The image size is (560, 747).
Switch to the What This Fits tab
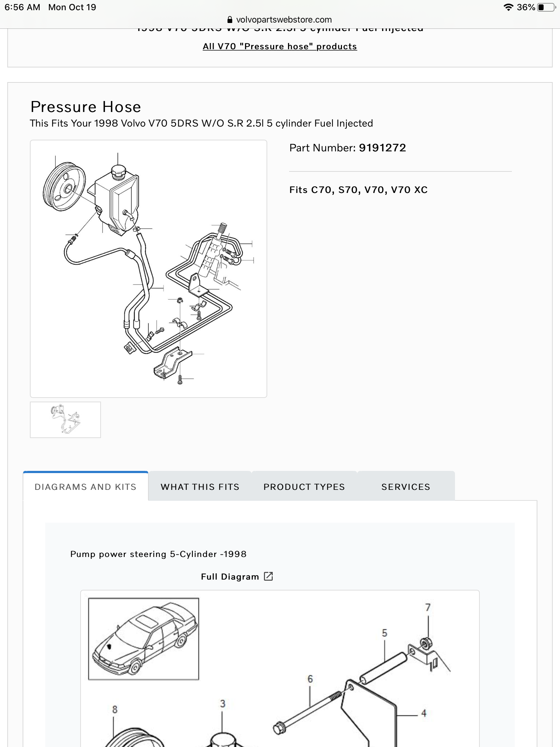(200, 487)
